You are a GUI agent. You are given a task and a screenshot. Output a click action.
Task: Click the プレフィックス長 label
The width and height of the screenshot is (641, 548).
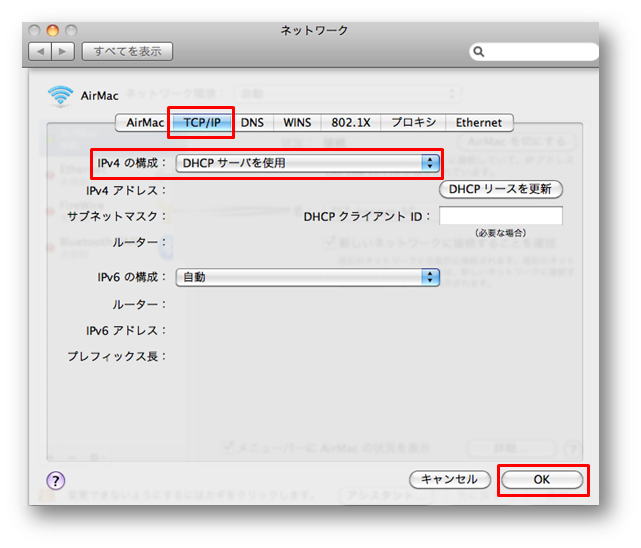[x=117, y=356]
